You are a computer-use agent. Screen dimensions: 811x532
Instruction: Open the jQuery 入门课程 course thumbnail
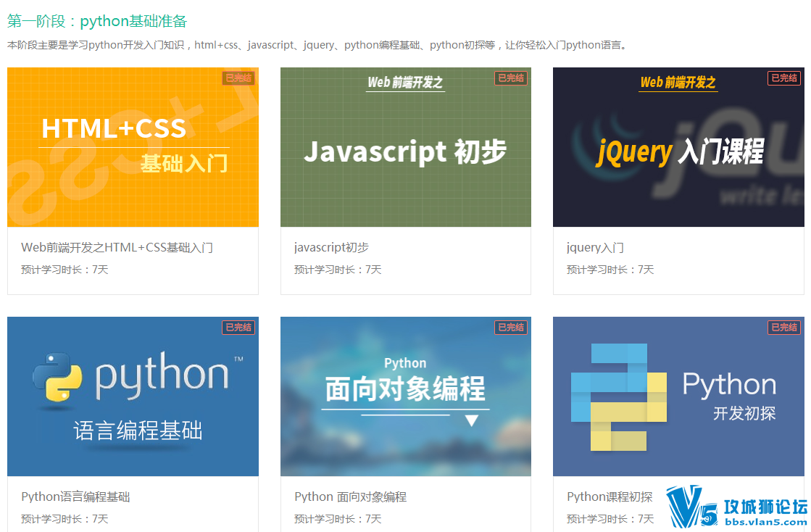pos(678,147)
